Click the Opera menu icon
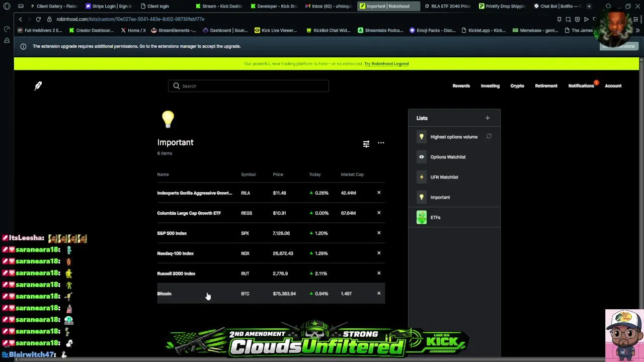 pyautogui.click(x=7, y=6)
